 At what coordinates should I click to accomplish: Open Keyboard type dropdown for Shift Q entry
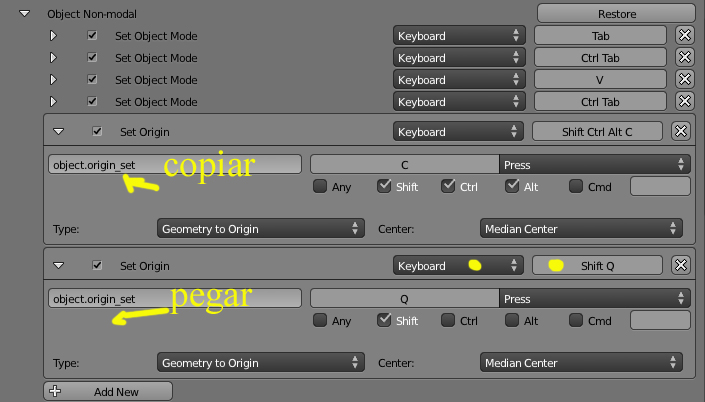tap(459, 266)
